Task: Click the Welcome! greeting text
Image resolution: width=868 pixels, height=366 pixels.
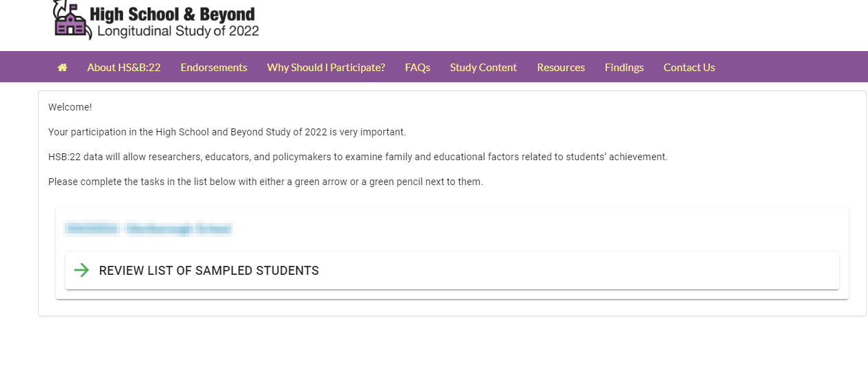Action: pyautogui.click(x=70, y=107)
